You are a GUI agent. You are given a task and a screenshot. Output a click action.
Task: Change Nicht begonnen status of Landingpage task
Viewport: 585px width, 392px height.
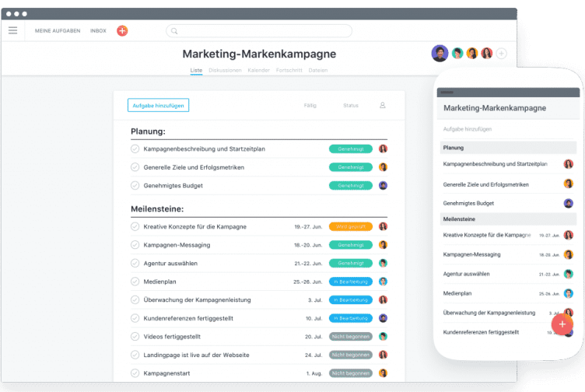click(x=351, y=355)
